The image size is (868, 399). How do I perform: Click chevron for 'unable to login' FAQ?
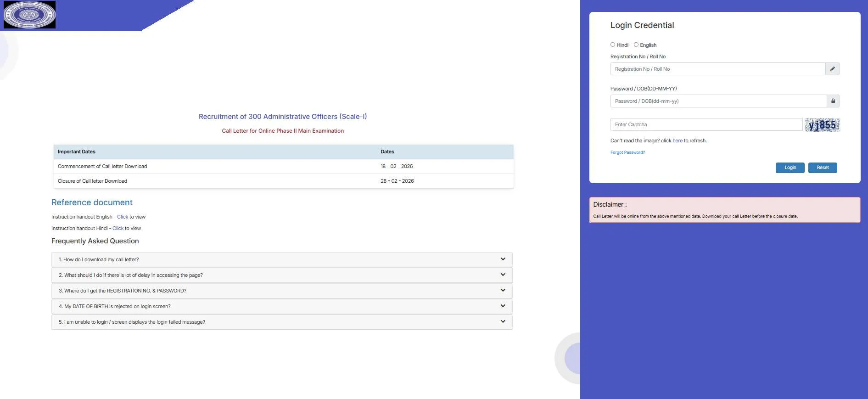click(x=503, y=322)
